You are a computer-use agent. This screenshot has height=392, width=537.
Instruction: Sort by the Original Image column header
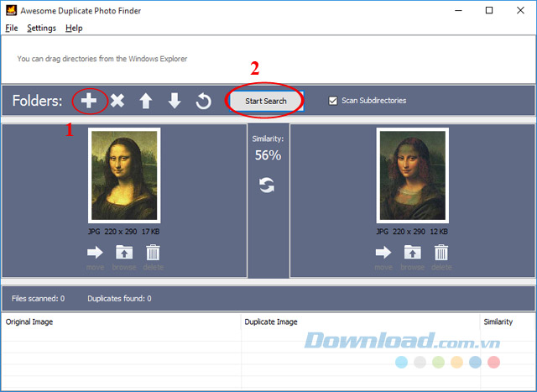pos(121,321)
